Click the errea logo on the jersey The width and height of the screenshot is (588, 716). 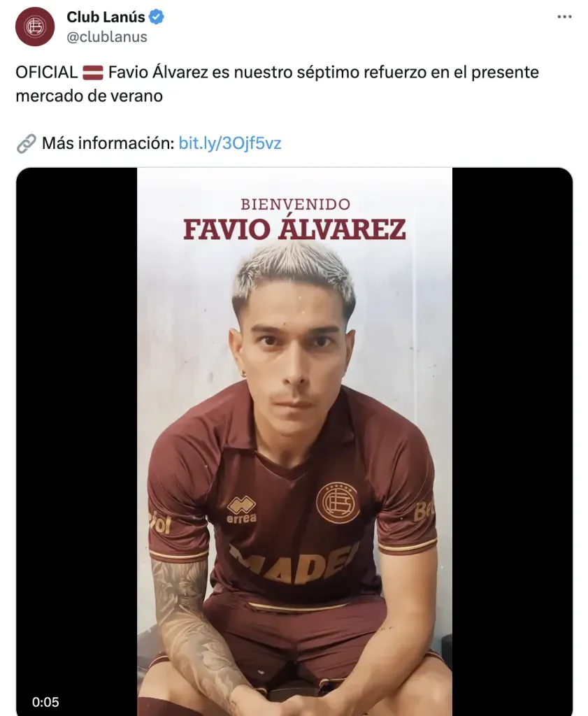click(241, 510)
